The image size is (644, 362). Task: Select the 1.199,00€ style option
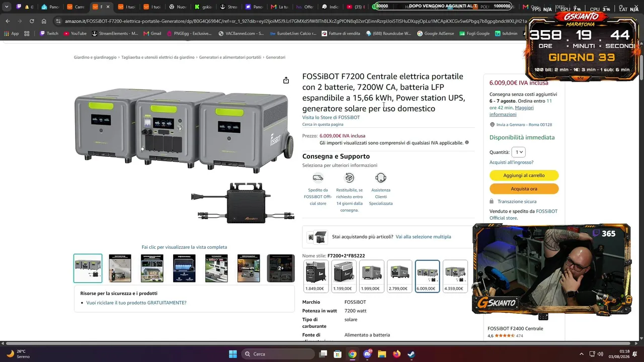[344, 276]
